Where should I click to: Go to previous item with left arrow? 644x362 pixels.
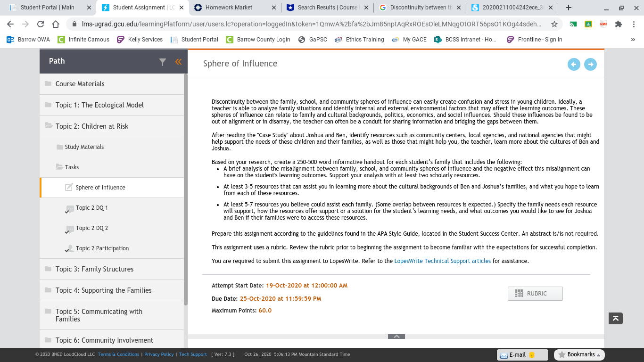(574, 64)
